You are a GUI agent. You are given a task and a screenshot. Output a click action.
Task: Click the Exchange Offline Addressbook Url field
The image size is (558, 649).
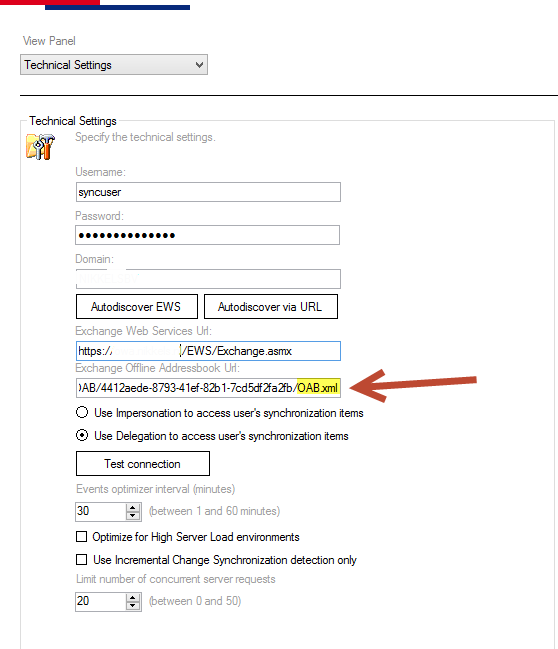tap(208, 388)
